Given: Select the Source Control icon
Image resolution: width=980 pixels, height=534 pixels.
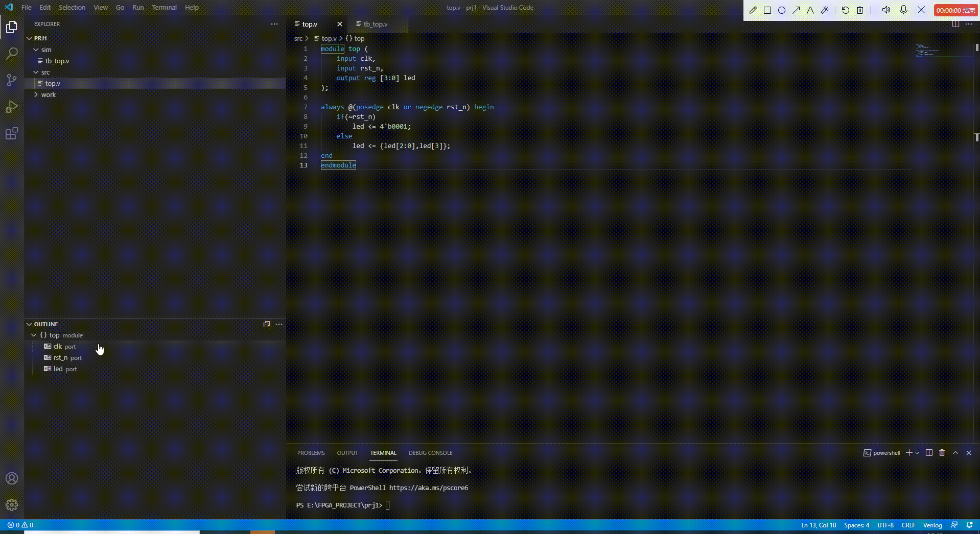Looking at the screenshot, I should [11, 80].
